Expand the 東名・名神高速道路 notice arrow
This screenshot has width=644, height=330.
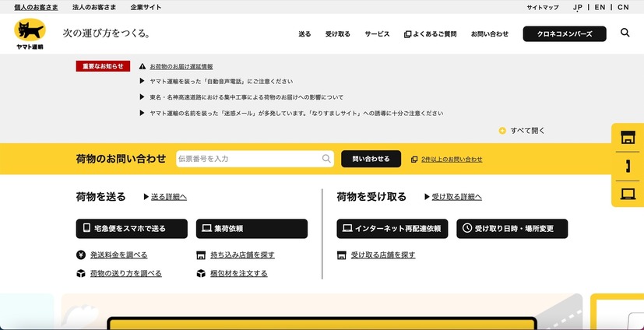point(142,97)
